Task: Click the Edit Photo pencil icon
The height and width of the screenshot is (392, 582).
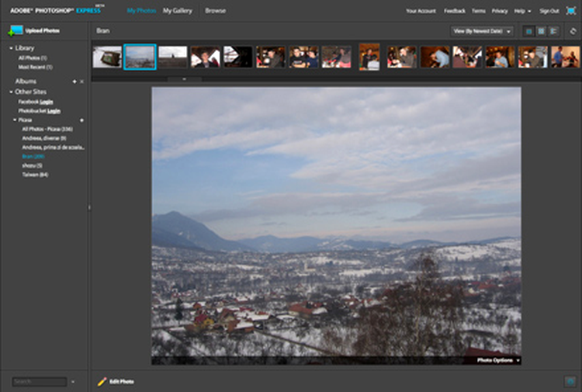Action: [x=102, y=381]
